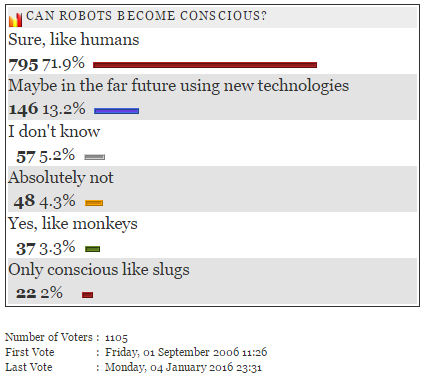423x380 pixels.
Task: Click the poll title 'Can robots become conscious?'
Action: (x=146, y=16)
